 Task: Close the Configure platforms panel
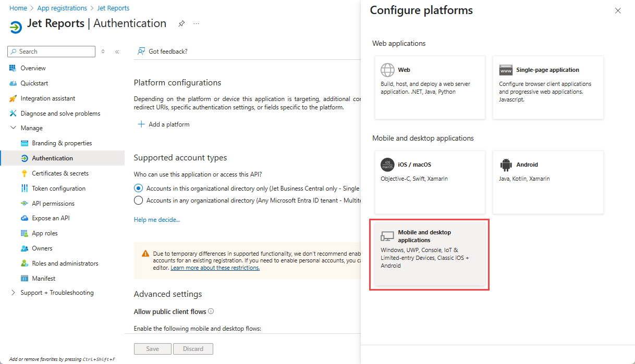point(618,10)
